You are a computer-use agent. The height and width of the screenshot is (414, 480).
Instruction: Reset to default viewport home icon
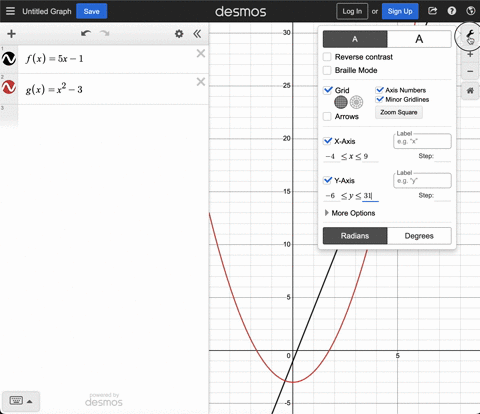470,91
